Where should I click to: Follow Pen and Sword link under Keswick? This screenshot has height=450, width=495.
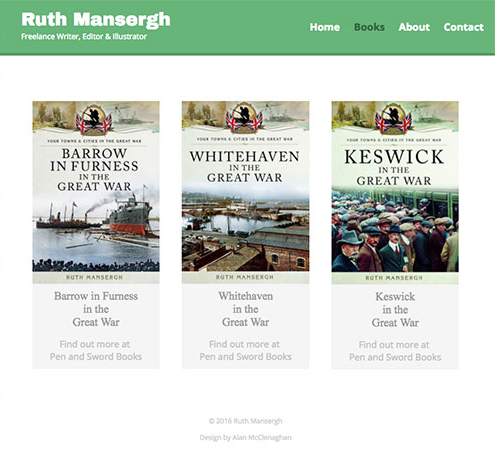pos(395,351)
